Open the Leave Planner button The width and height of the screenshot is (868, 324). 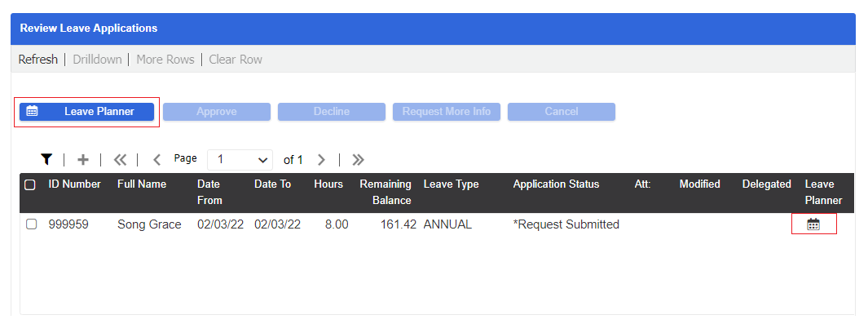click(x=87, y=111)
